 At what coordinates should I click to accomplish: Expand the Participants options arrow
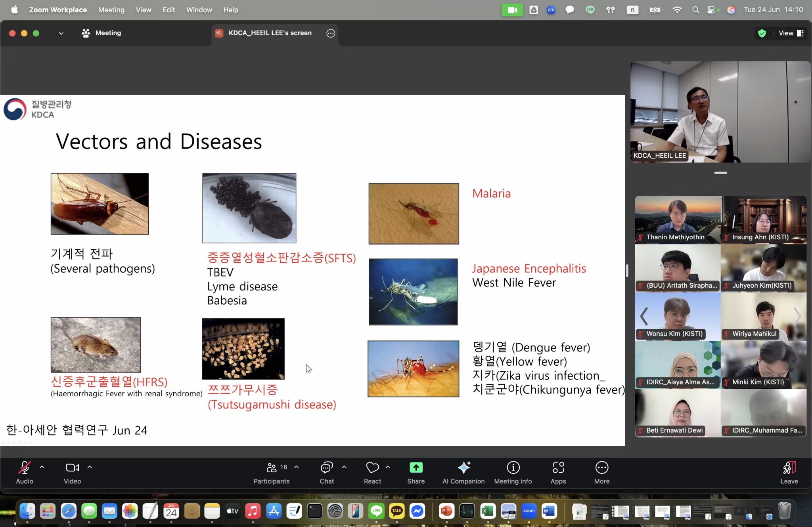click(297, 467)
